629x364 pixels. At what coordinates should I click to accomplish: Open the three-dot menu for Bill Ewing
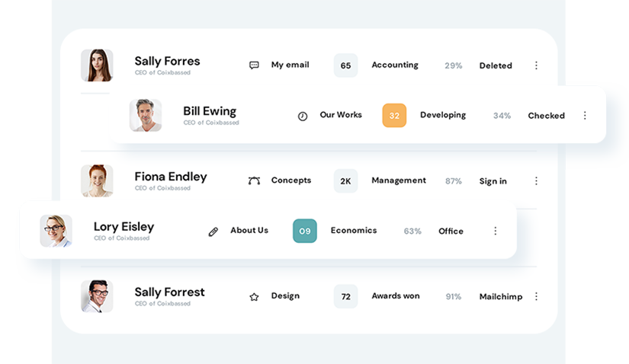(x=585, y=116)
